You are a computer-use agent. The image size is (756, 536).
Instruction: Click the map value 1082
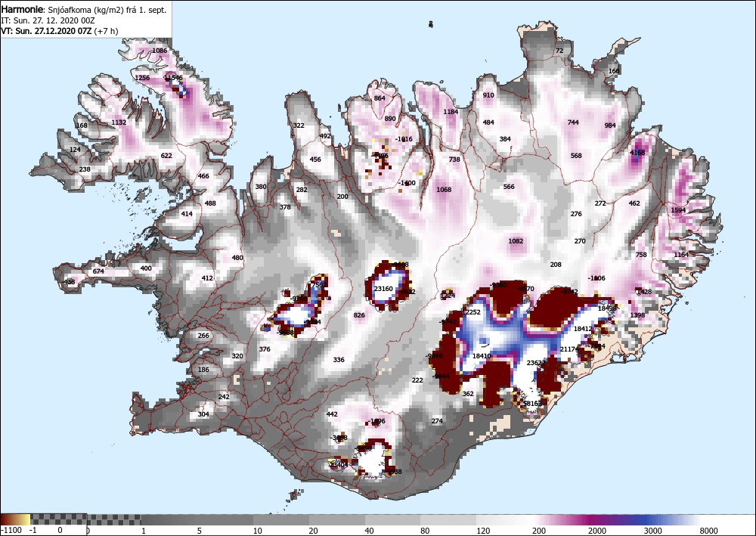click(x=516, y=241)
